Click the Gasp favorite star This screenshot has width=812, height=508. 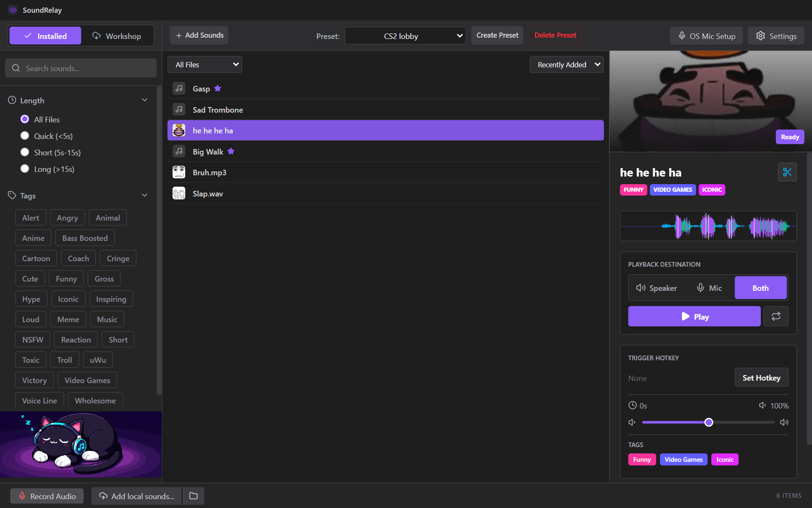[x=217, y=88]
